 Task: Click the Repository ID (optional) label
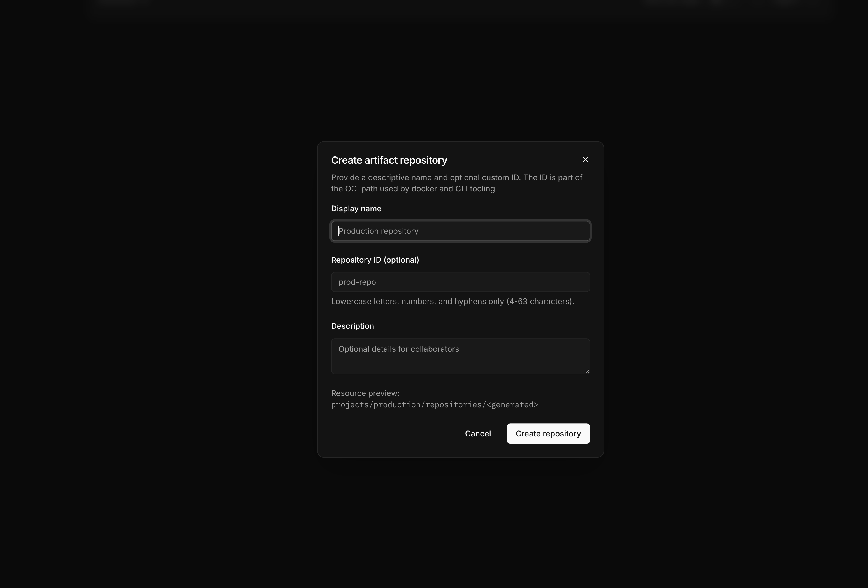coord(375,260)
